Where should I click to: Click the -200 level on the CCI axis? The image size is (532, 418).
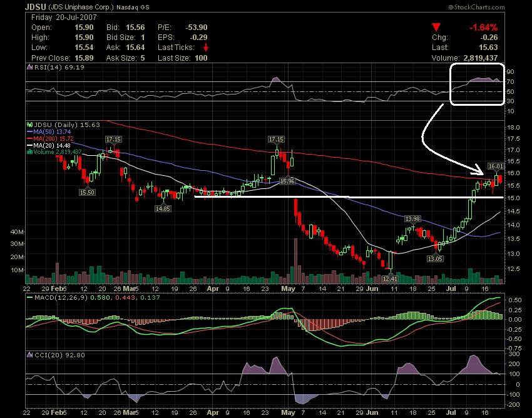pyautogui.click(x=514, y=404)
